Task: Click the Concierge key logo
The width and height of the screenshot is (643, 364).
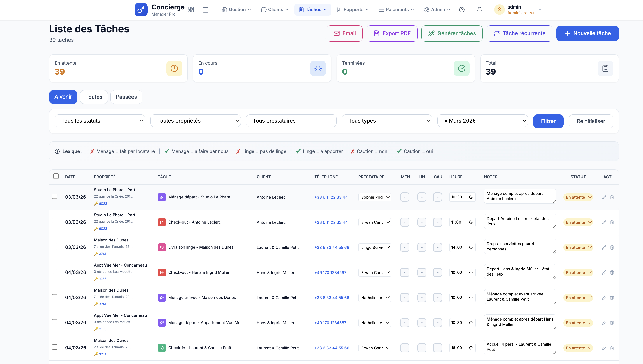Action: [x=141, y=10]
